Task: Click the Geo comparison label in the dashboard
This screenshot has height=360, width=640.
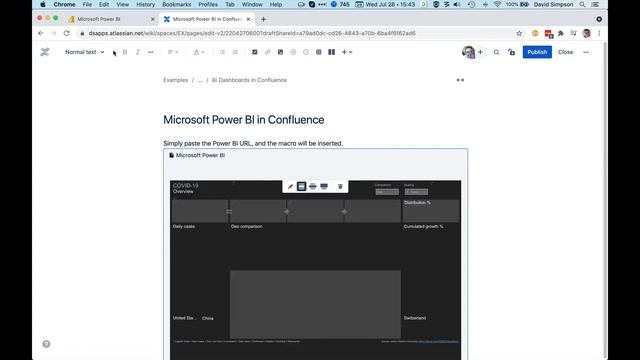Action: click(247, 226)
